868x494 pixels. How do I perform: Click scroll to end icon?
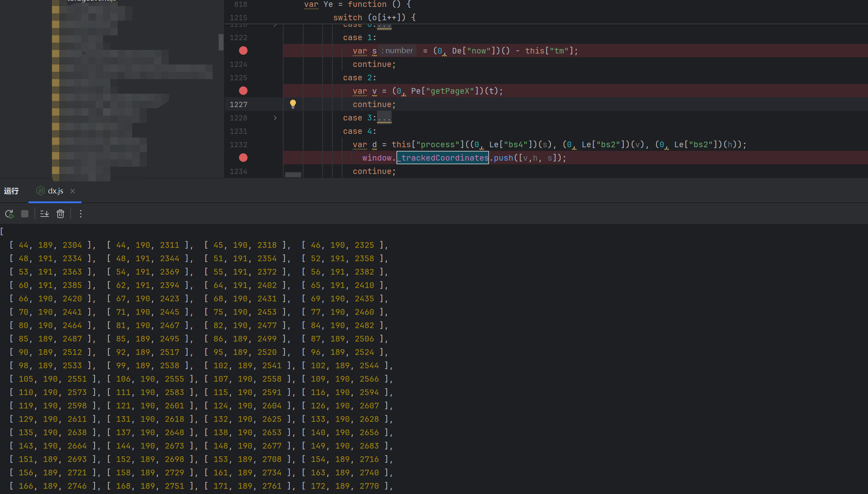click(45, 214)
